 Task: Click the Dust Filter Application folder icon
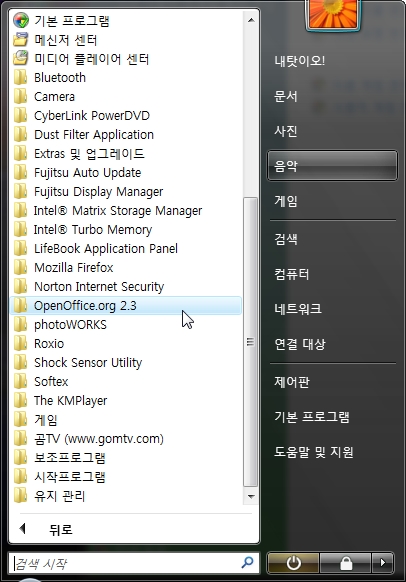(x=21, y=134)
